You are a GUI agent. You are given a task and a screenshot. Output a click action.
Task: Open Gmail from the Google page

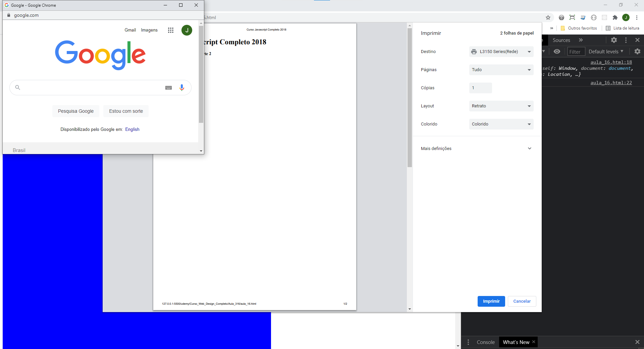click(x=130, y=30)
